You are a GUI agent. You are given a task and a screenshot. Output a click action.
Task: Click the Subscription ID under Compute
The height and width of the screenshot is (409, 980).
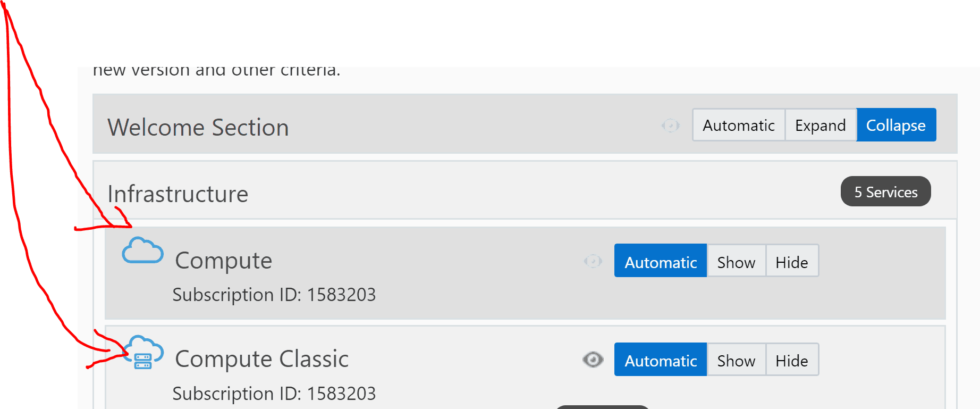274,295
